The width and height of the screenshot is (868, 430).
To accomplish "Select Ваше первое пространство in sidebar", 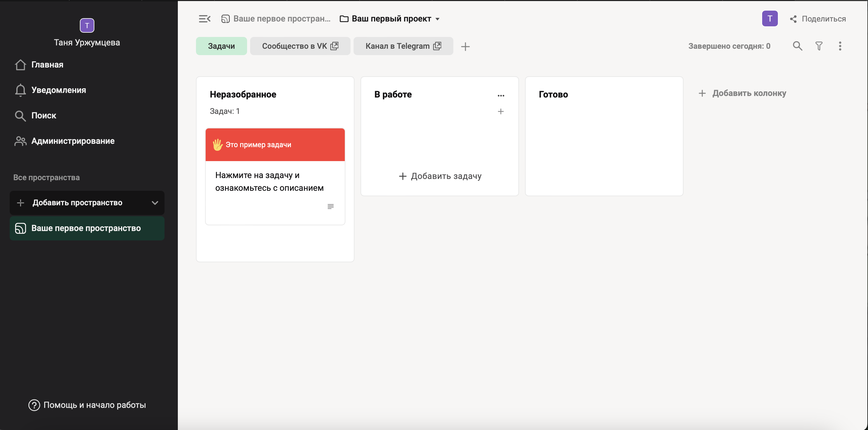I will [86, 228].
